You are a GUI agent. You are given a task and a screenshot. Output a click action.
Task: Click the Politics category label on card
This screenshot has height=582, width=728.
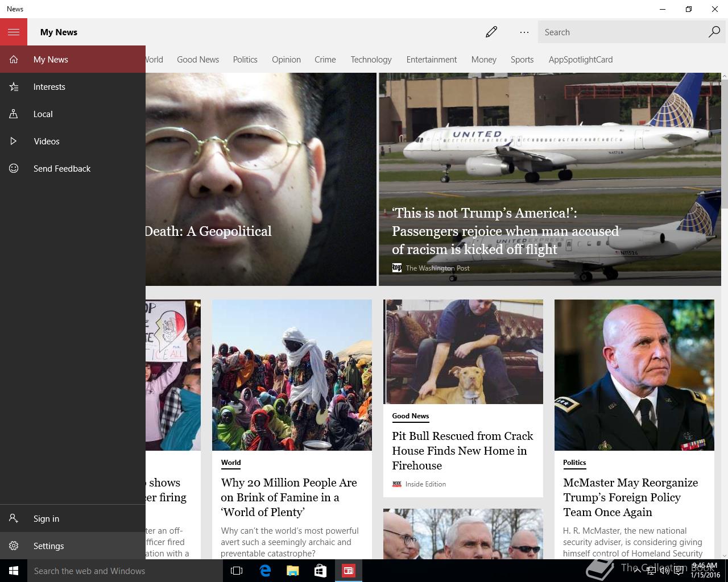click(x=574, y=463)
